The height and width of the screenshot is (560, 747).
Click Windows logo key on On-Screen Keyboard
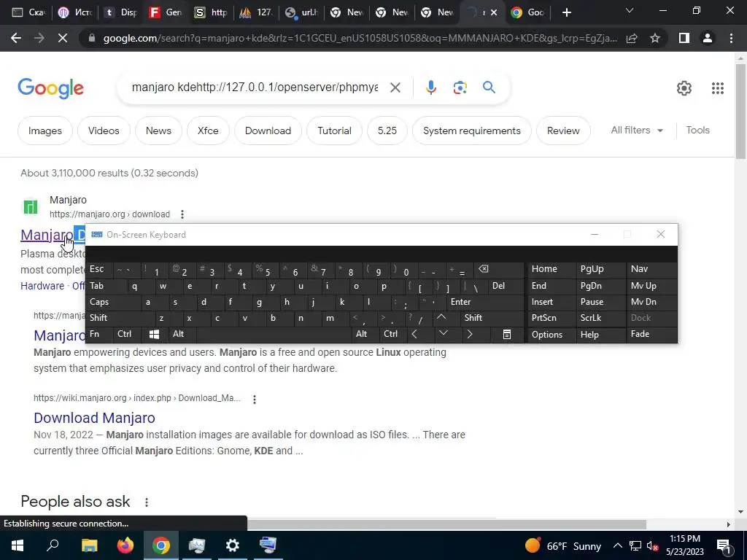[x=155, y=334]
